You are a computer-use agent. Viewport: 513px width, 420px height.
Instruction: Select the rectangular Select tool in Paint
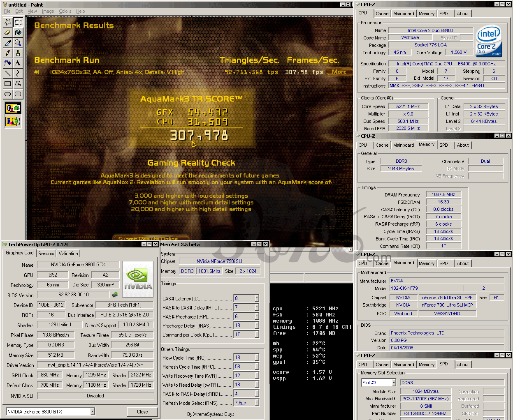(18, 22)
